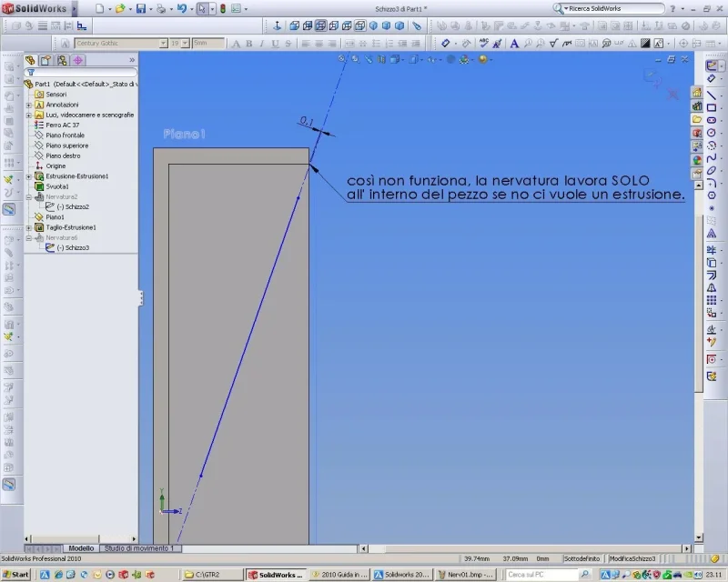This screenshot has width=728, height=582.
Task: Activate the Trim Entities tool
Action: (x=712, y=250)
